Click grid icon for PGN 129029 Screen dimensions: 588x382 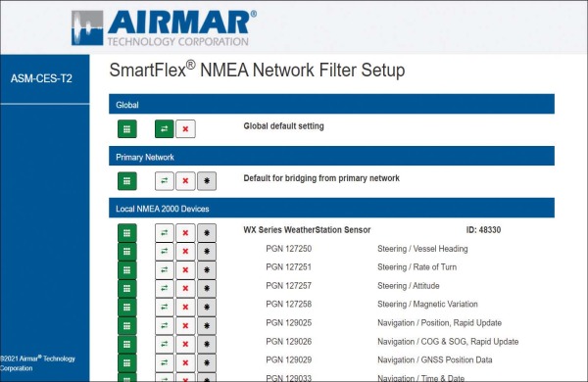click(x=127, y=362)
